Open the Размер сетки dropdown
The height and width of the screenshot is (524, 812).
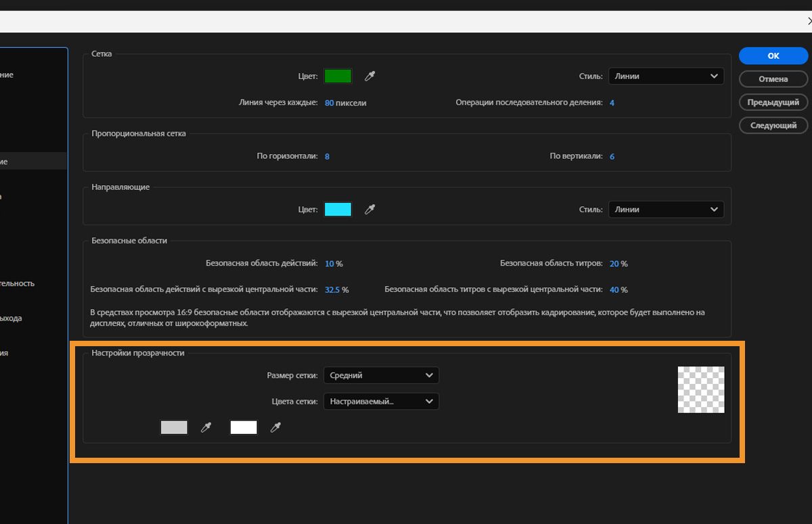(381, 375)
